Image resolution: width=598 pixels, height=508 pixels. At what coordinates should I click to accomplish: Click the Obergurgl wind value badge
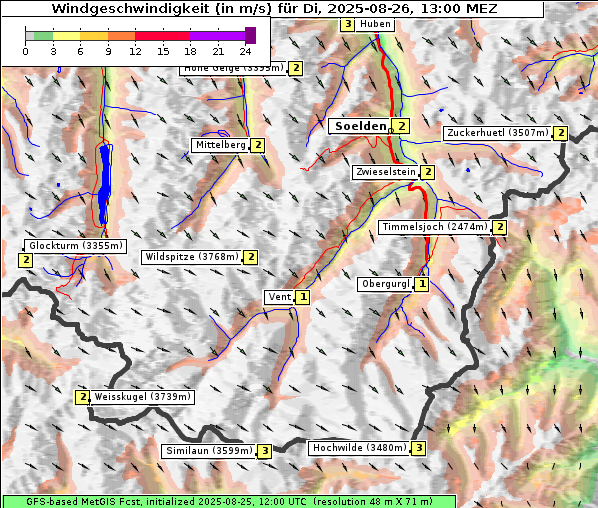(x=421, y=284)
